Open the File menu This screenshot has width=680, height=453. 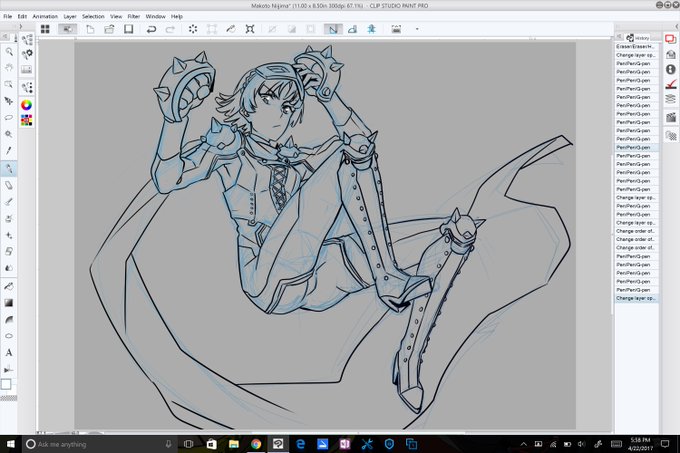pyautogui.click(x=8, y=16)
